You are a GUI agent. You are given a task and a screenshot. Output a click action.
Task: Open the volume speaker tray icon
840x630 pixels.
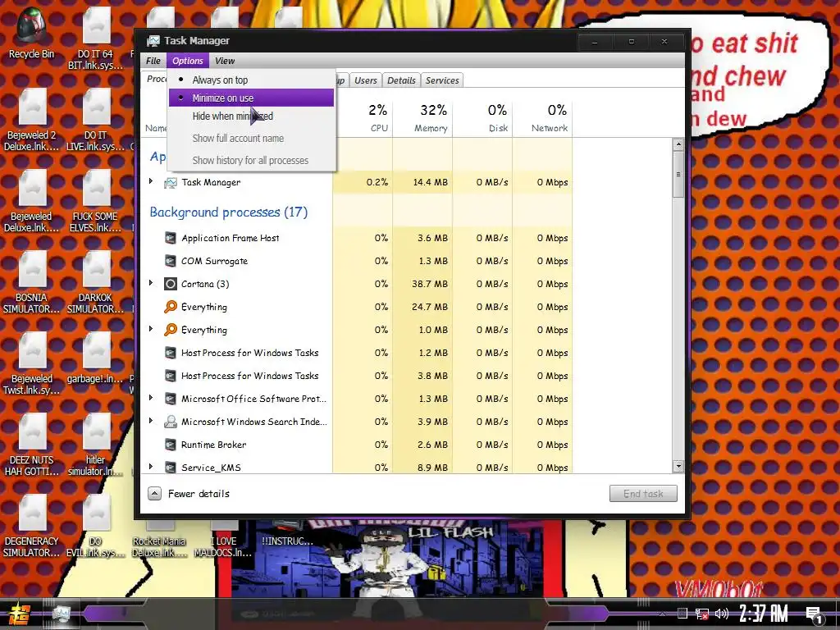click(722, 614)
